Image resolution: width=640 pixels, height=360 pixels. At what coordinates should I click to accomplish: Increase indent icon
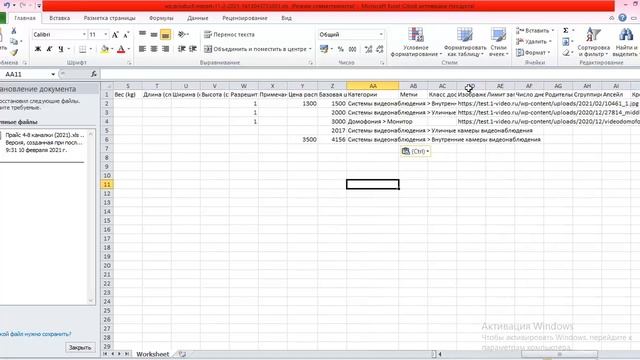pos(193,49)
